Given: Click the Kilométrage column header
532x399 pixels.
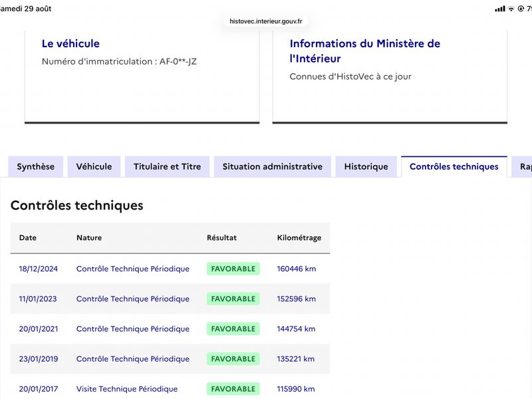Looking at the screenshot, I should 299,237.
